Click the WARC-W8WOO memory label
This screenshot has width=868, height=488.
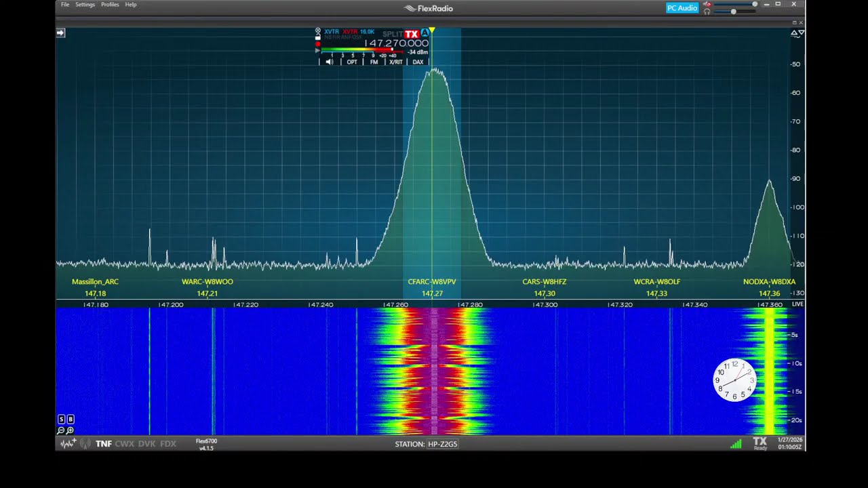[208, 281]
